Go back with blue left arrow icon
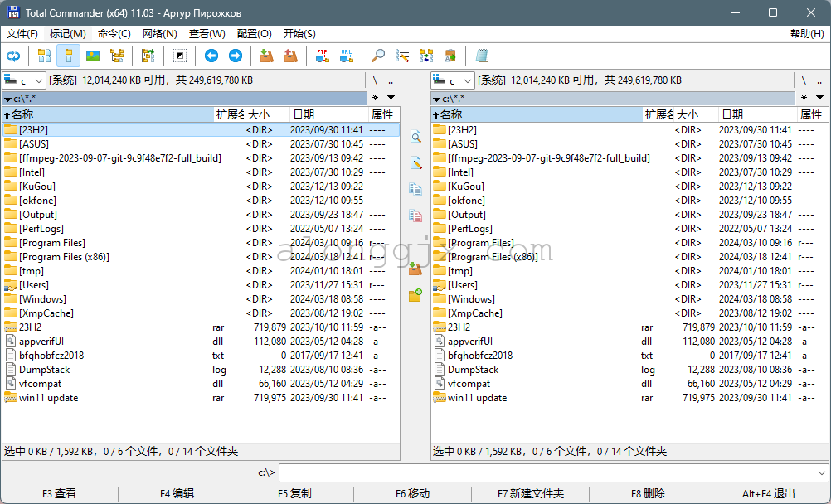This screenshot has width=831, height=504. click(211, 56)
